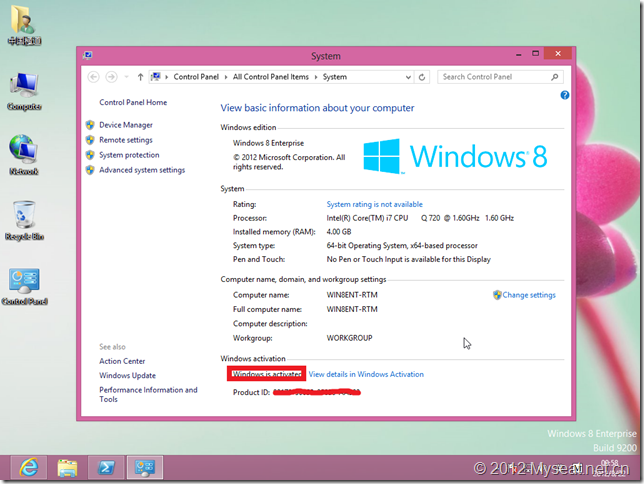Viewport: 644px width, 484px height.
Task: Click the shield icon beside Device Manager
Action: (x=90, y=125)
